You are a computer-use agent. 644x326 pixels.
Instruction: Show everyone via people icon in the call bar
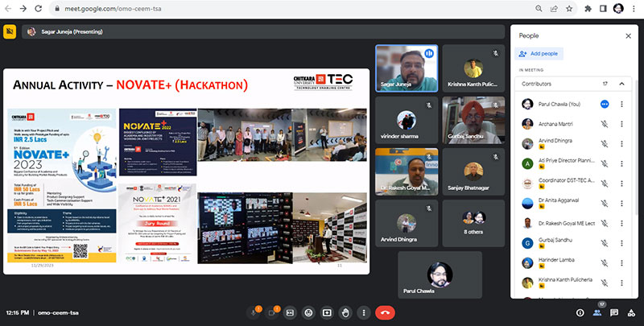(x=597, y=312)
